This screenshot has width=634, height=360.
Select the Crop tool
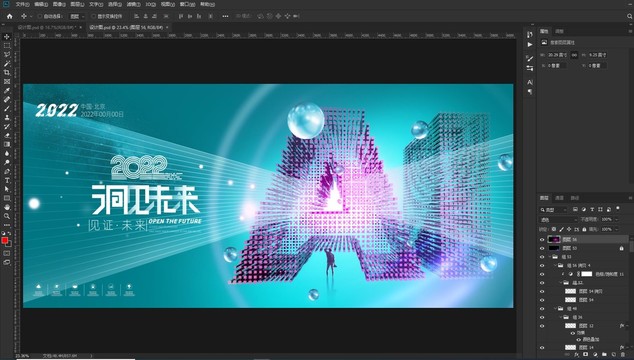point(7,72)
